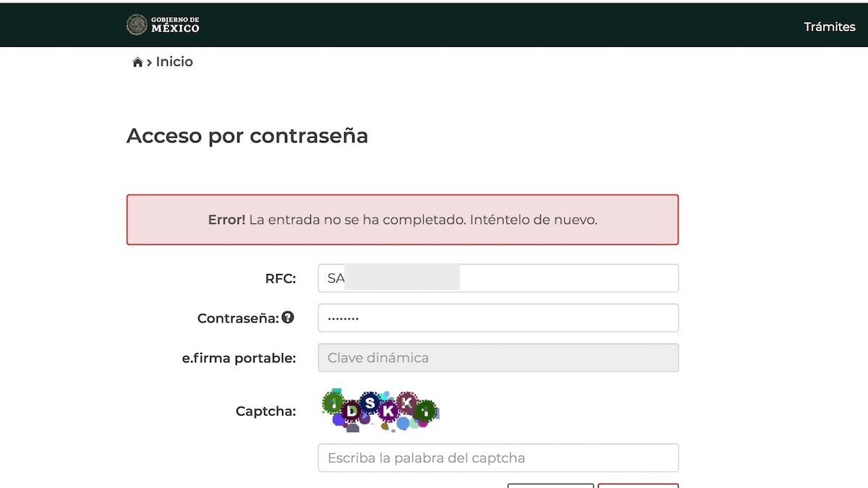This screenshot has width=868, height=488.
Task: Click the 'Inténtelo de nuevo' alert message text
Action: pyautogui.click(x=533, y=220)
